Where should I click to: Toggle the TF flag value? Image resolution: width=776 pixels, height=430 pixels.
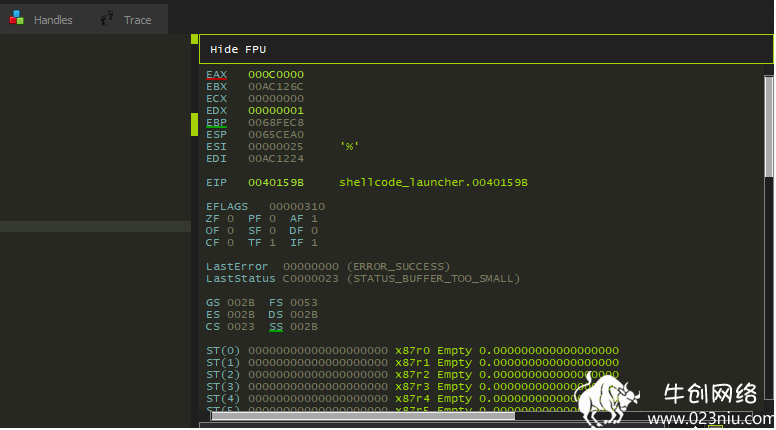click(x=272, y=242)
